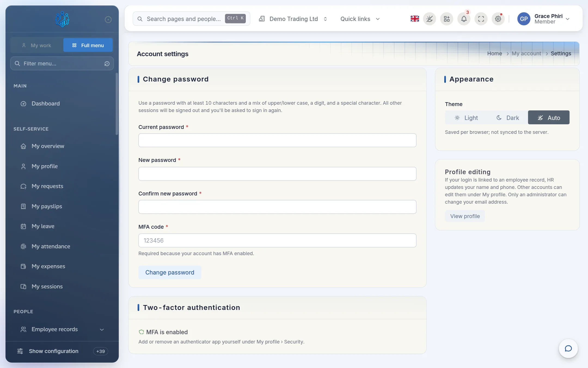Open My sessions page
This screenshot has width=588, height=368.
click(x=62, y=286)
